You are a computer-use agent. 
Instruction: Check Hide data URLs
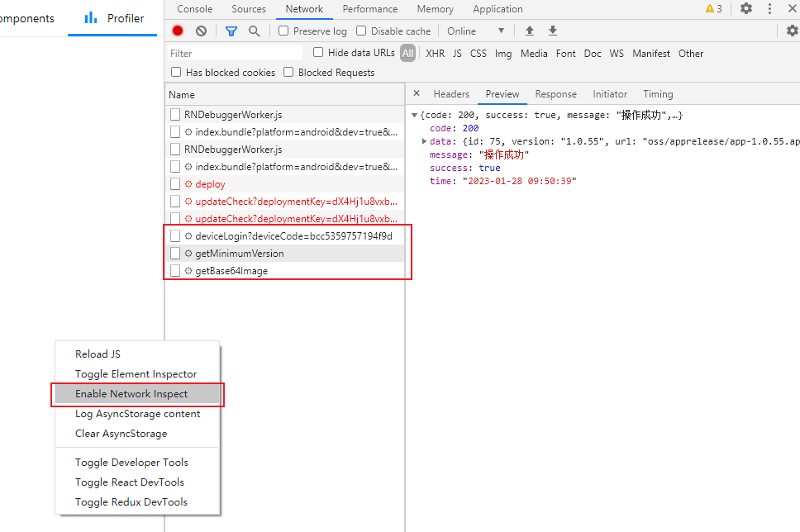[x=317, y=52]
